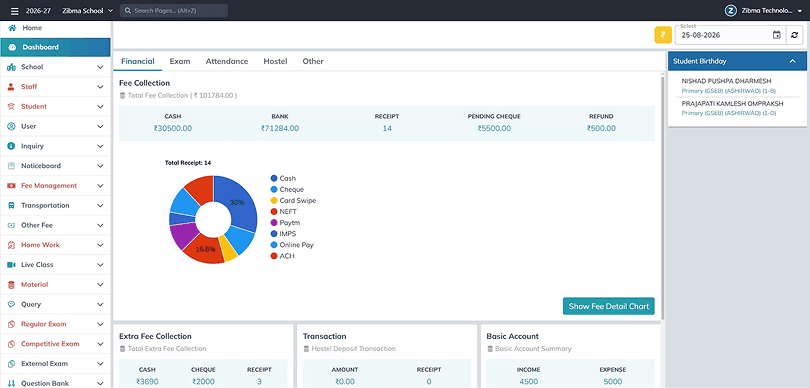Open the calendar date picker icon
The image size is (810, 388).
(x=776, y=35)
